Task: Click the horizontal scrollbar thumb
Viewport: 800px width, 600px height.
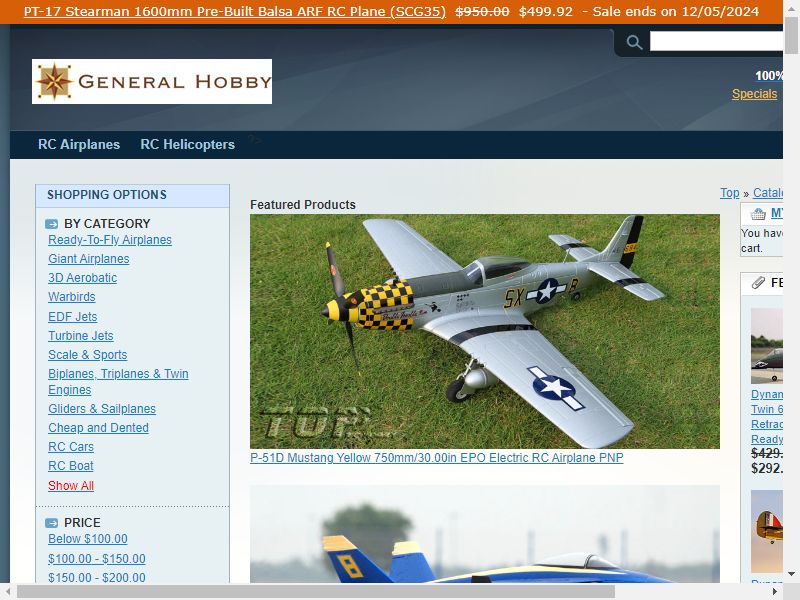Action: tap(316, 592)
